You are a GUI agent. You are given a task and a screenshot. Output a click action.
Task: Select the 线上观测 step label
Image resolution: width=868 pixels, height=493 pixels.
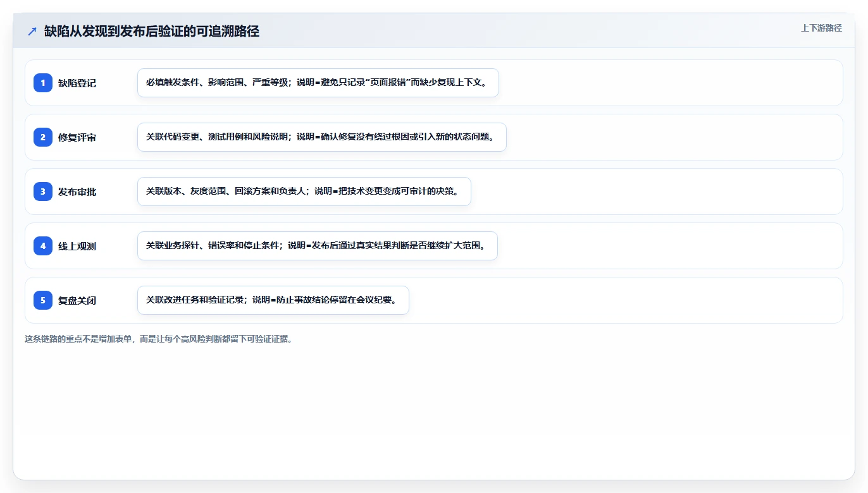(77, 246)
